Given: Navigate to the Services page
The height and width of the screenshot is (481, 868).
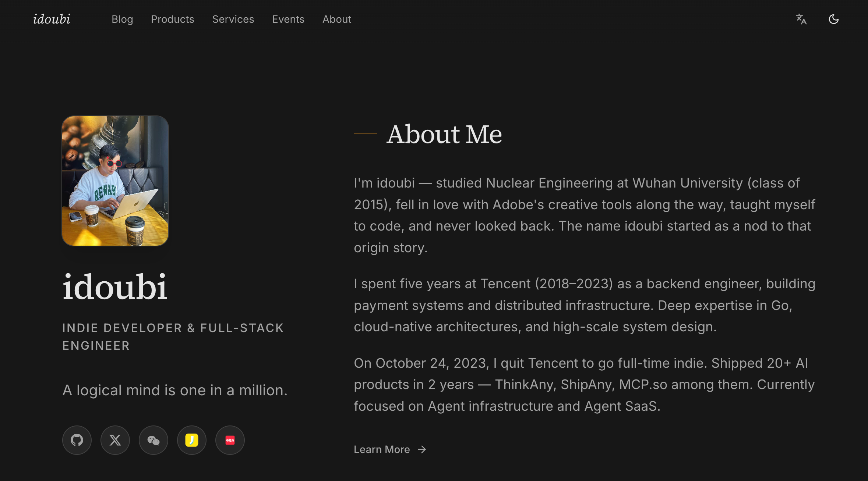Looking at the screenshot, I should coord(233,19).
